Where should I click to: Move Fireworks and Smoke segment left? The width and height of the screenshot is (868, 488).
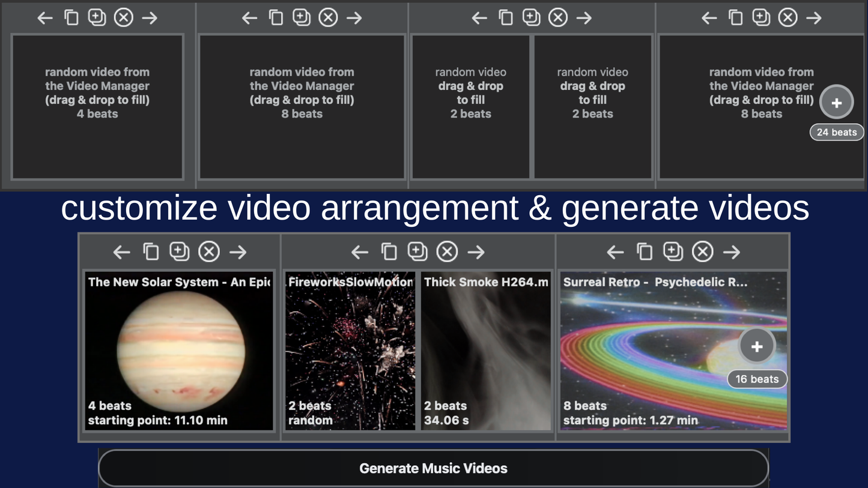tap(359, 252)
